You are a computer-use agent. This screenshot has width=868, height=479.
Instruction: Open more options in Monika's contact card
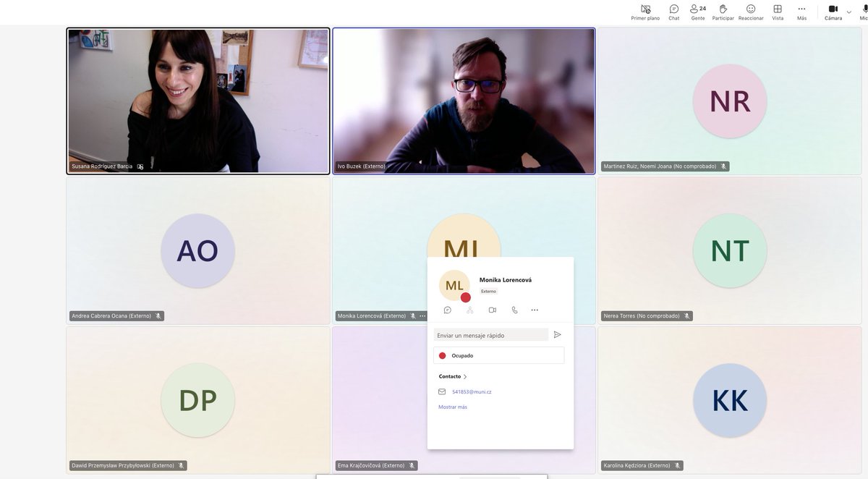tap(535, 310)
